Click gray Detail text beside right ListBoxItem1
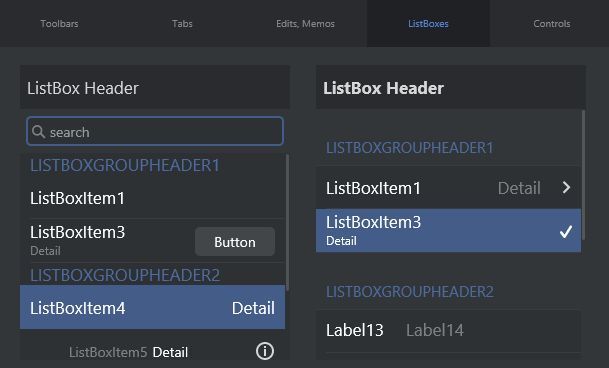 (519, 188)
